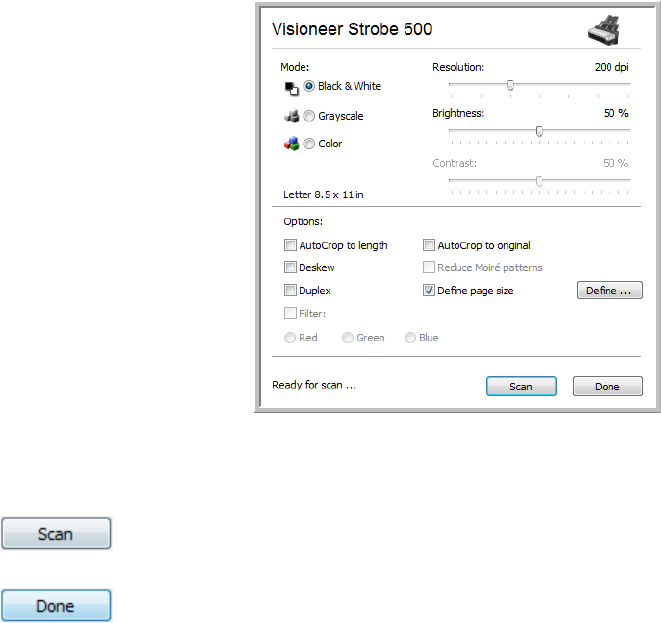Screen dimensions: 661x623
Task: Select the Green filter radio button
Action: (347, 338)
